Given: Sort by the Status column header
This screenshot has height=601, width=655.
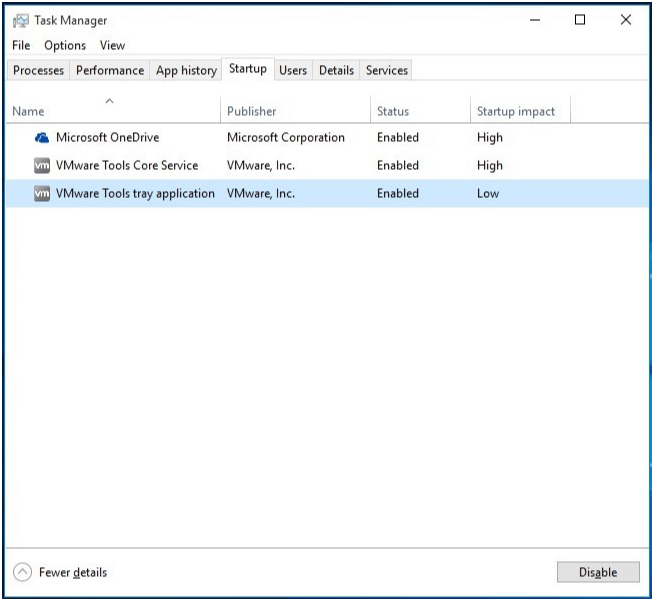Looking at the screenshot, I should (420, 109).
